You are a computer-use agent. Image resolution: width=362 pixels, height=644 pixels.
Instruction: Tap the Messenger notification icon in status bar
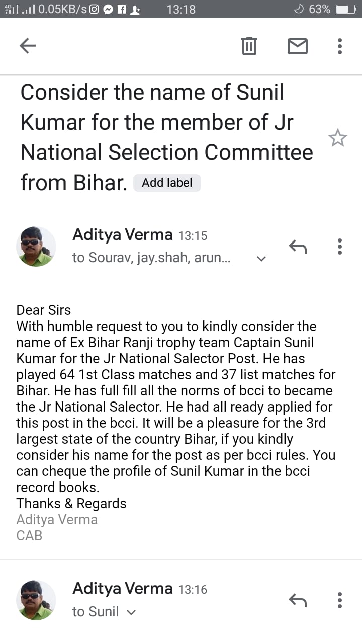coord(108,9)
